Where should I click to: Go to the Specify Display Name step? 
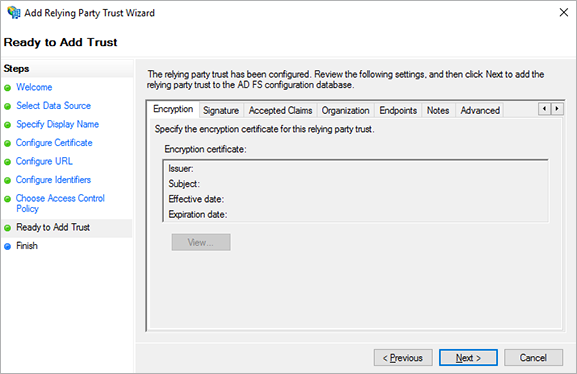(57, 124)
